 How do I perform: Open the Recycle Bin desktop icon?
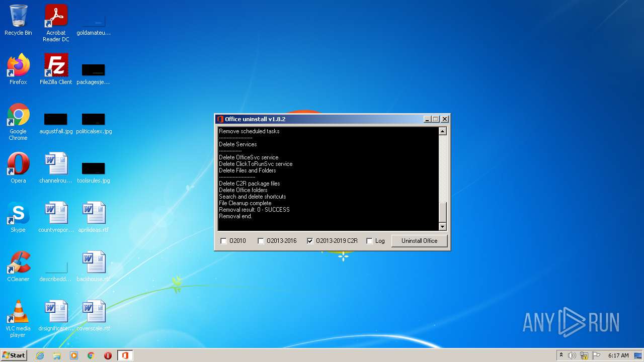click(18, 21)
